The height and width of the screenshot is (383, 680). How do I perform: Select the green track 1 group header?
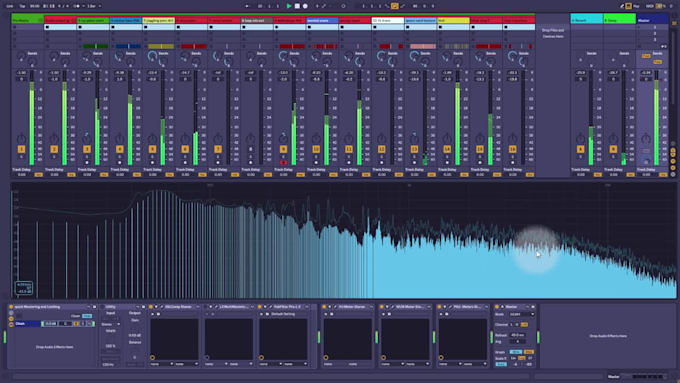28,20
